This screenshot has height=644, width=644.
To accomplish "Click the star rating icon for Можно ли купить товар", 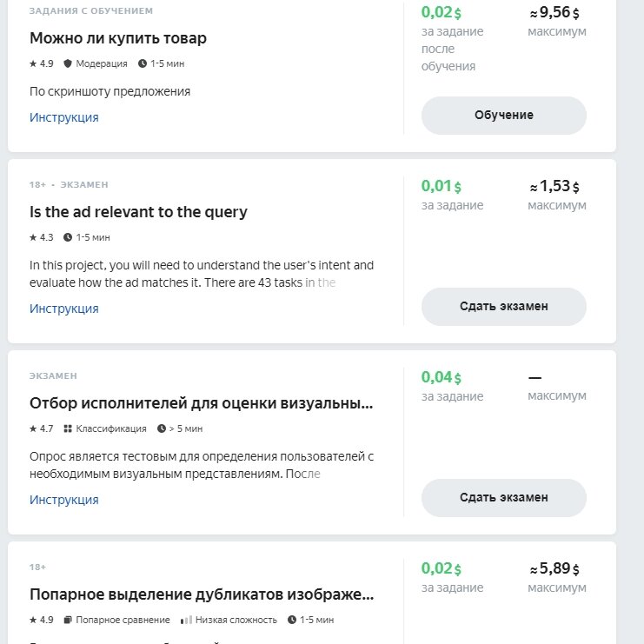I will tap(33, 63).
